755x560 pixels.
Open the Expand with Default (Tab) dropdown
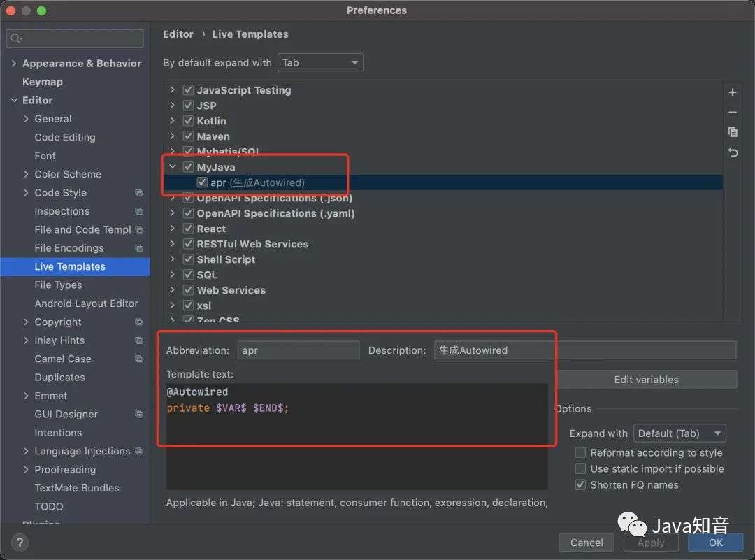click(x=679, y=433)
